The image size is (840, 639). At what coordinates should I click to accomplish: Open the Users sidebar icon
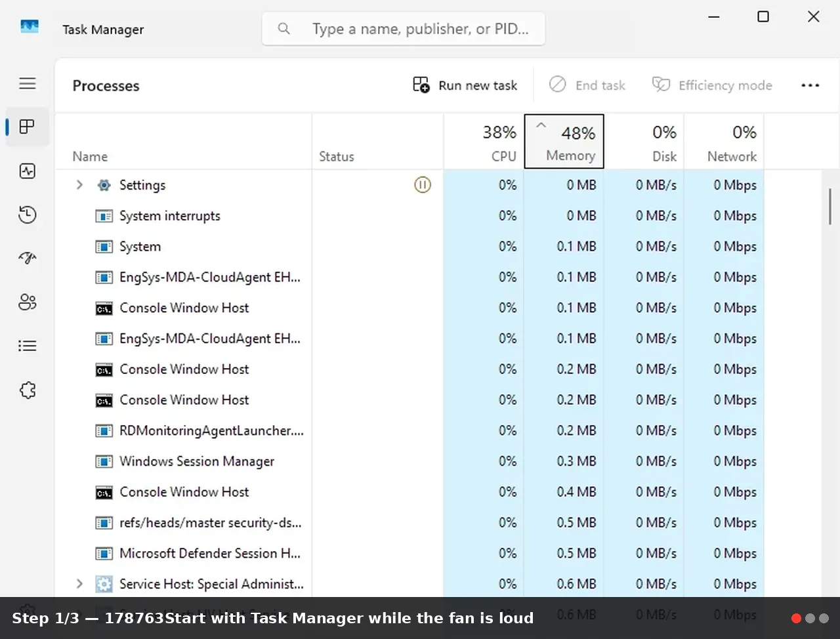click(28, 302)
